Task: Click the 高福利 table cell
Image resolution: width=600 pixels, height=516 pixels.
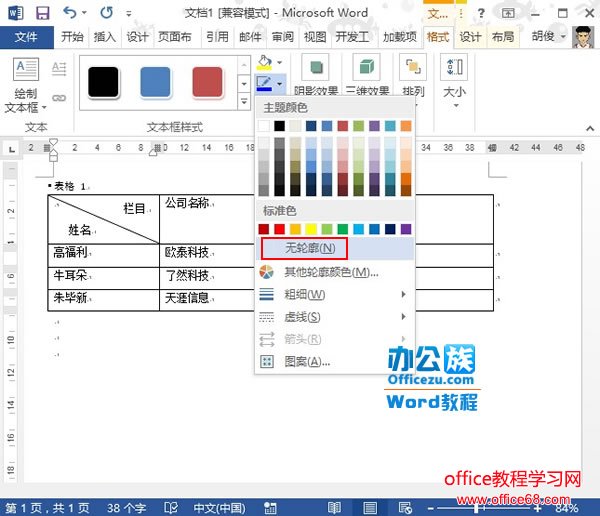Action: click(103, 255)
